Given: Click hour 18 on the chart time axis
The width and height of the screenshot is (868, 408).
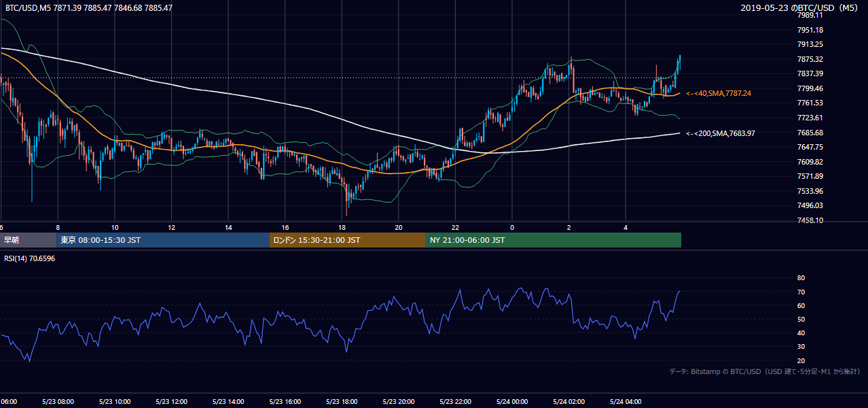Looking at the screenshot, I should 342,228.
